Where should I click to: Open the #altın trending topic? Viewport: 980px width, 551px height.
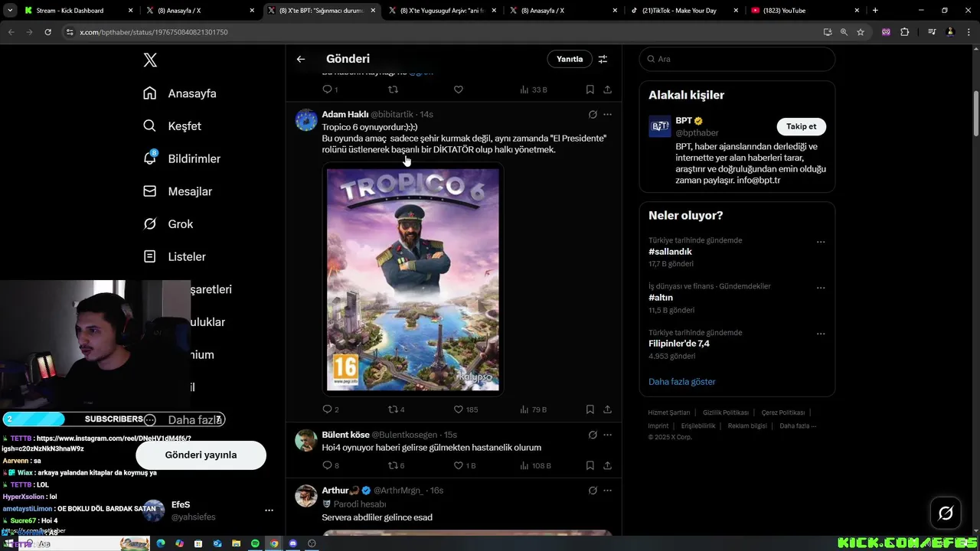tap(661, 298)
